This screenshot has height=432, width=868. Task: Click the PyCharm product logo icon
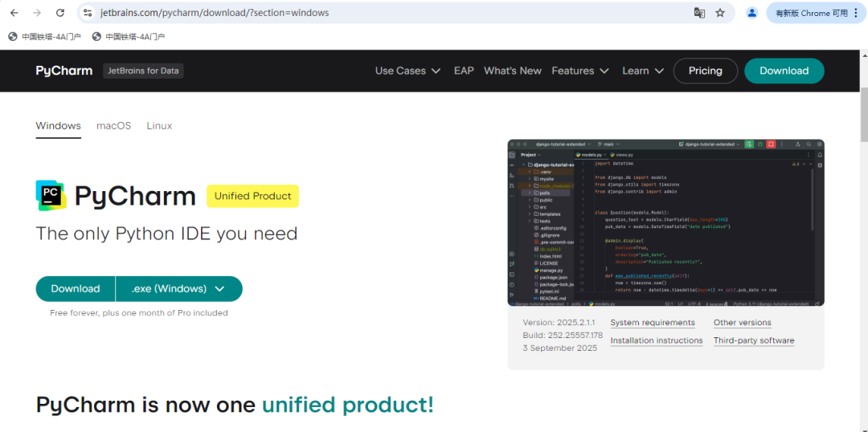[51, 196]
